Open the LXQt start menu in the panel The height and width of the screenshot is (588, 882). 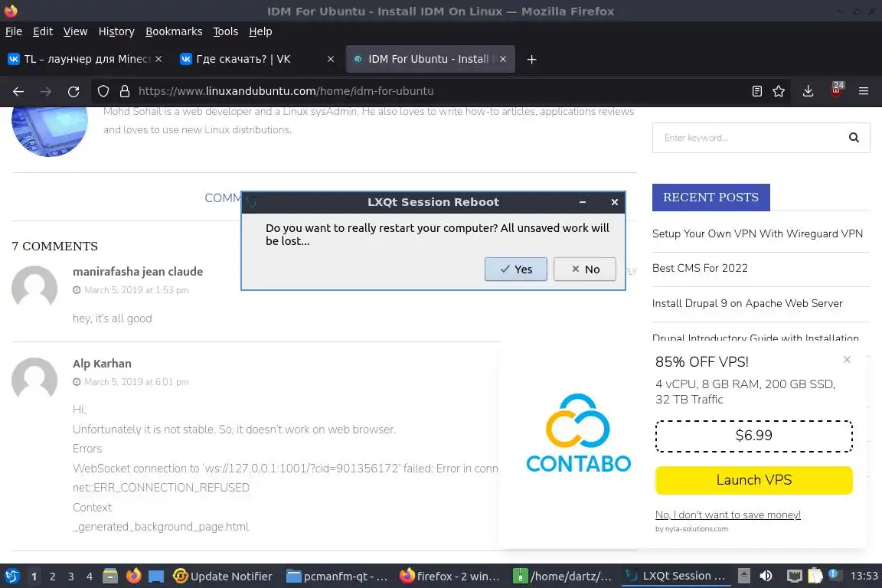coord(11,576)
